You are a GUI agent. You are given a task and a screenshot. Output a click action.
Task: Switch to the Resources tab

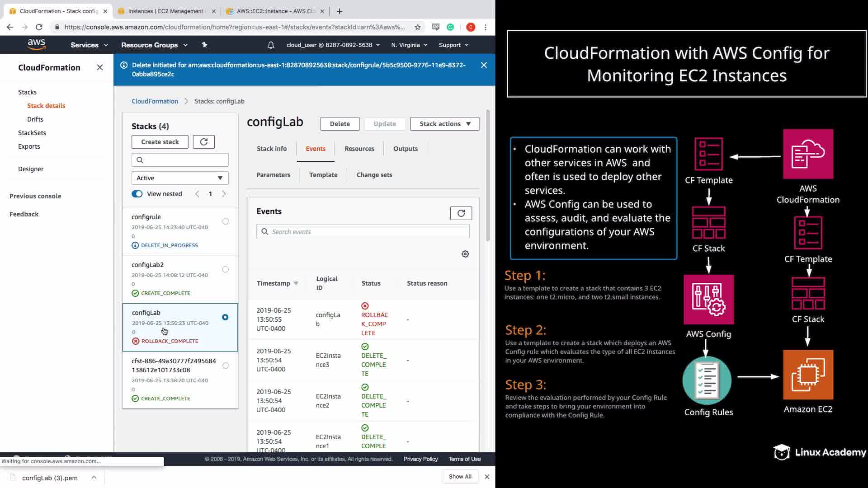359,149
